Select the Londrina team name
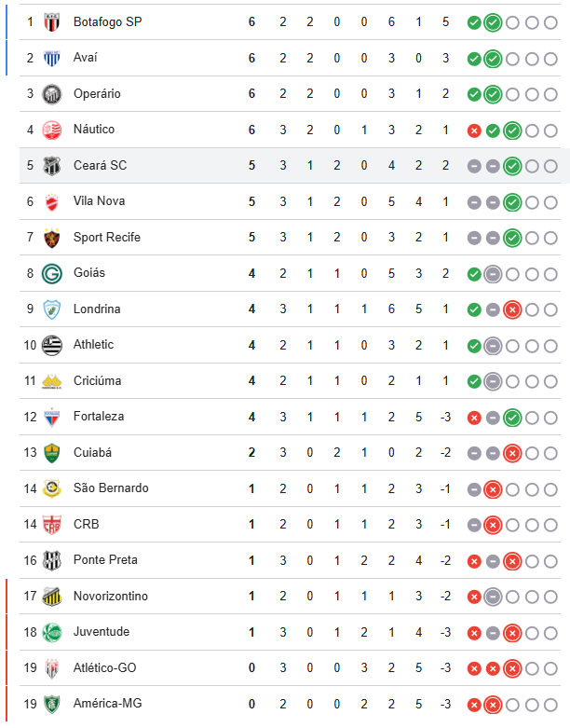570x728 pixels. (97, 309)
